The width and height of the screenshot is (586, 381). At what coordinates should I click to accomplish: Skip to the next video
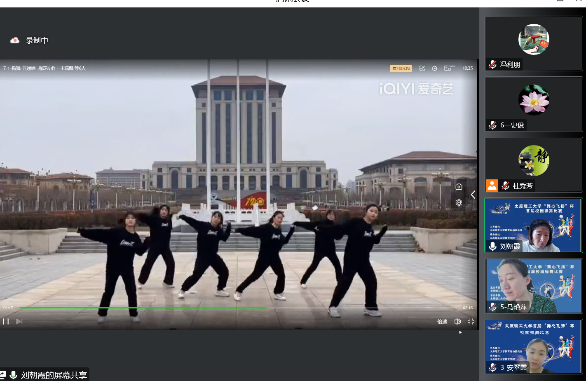[19, 321]
